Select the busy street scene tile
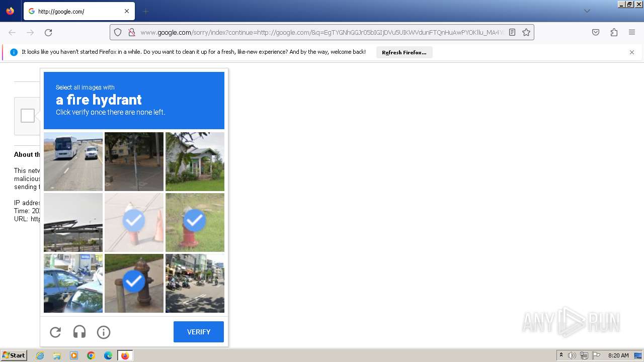The width and height of the screenshot is (644, 362). 195,283
